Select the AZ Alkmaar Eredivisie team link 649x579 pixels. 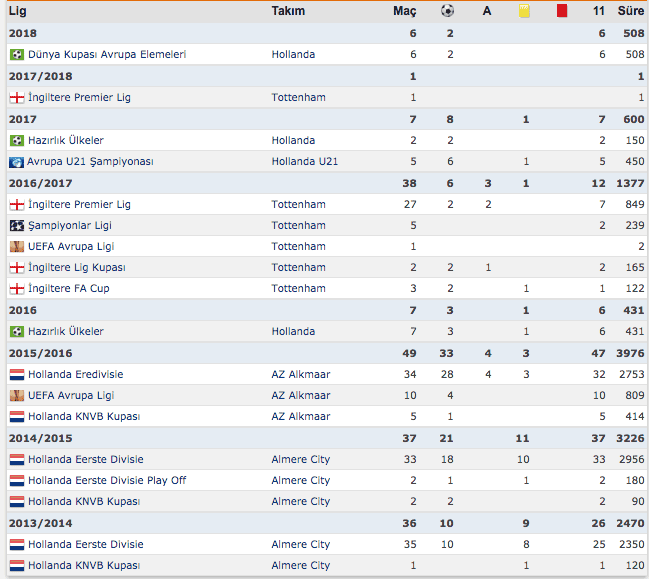(x=300, y=375)
